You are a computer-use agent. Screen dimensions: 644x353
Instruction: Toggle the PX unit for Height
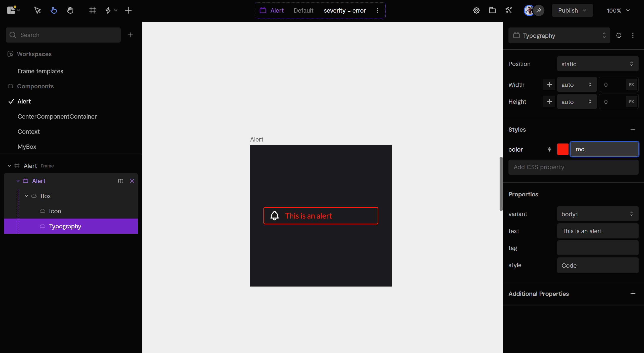coord(631,102)
